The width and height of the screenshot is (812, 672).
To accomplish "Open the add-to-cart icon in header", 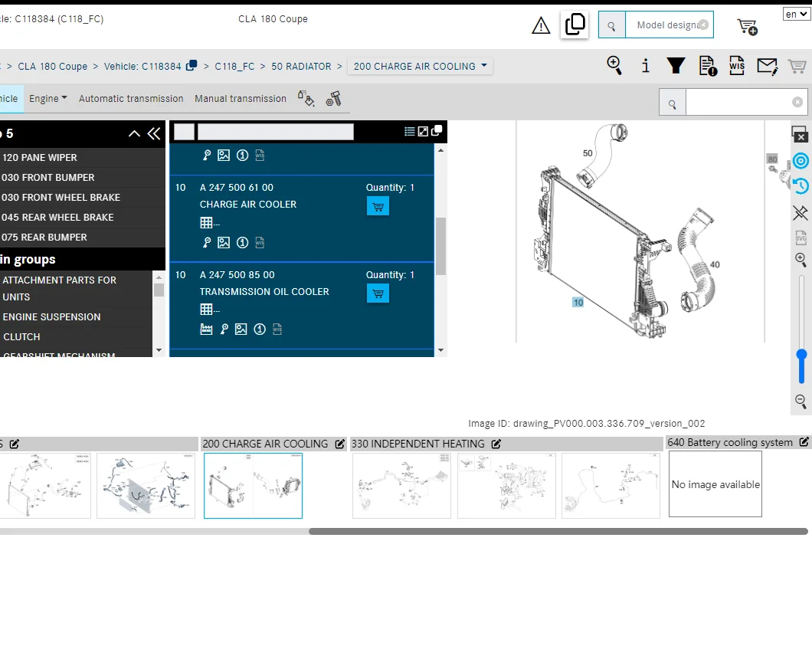I will (x=747, y=26).
